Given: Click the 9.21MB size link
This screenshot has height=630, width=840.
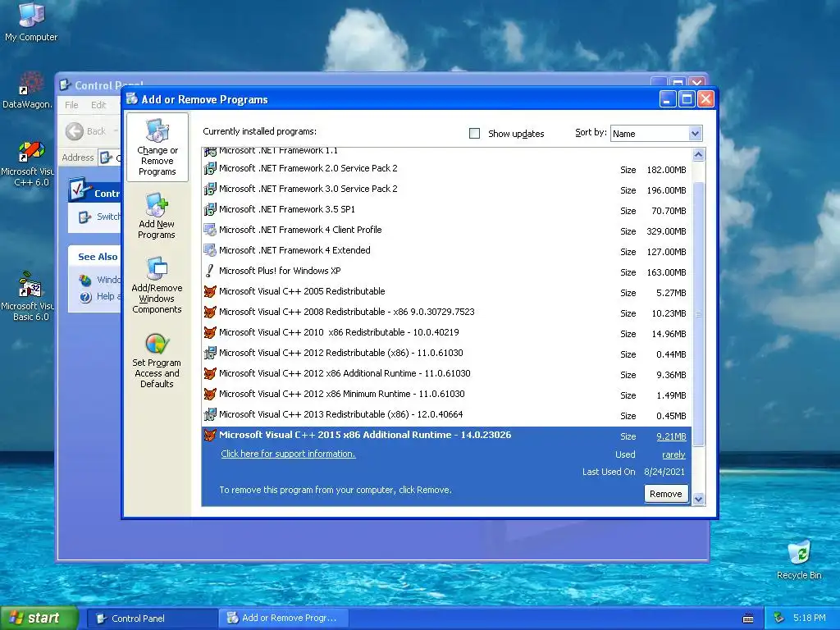Looking at the screenshot, I should point(671,436).
